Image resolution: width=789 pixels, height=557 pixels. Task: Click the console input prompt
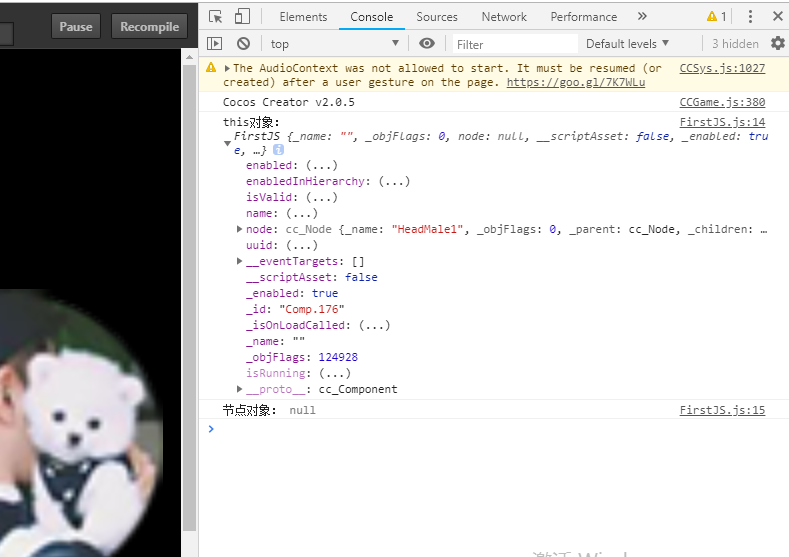[493, 429]
